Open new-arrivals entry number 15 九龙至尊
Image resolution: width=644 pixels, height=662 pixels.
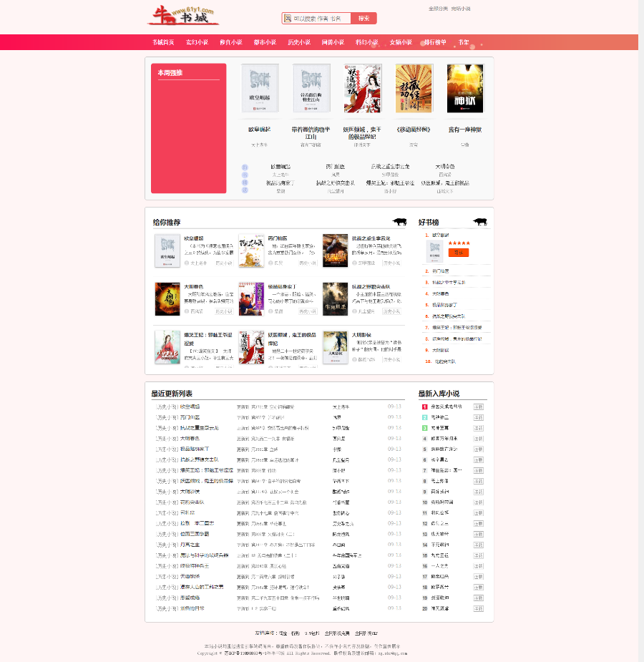coord(440,555)
